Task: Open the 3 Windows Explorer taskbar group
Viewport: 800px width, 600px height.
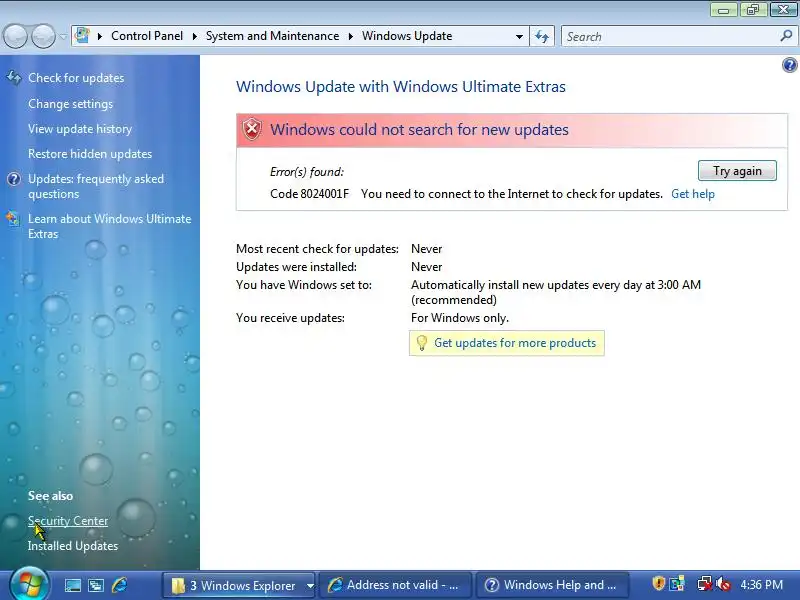Action: pyautogui.click(x=235, y=585)
